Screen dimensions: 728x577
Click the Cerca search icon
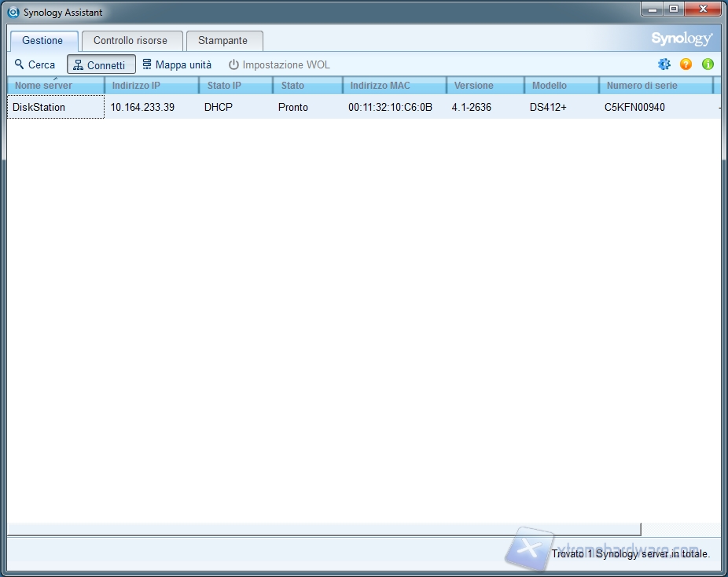[x=20, y=64]
